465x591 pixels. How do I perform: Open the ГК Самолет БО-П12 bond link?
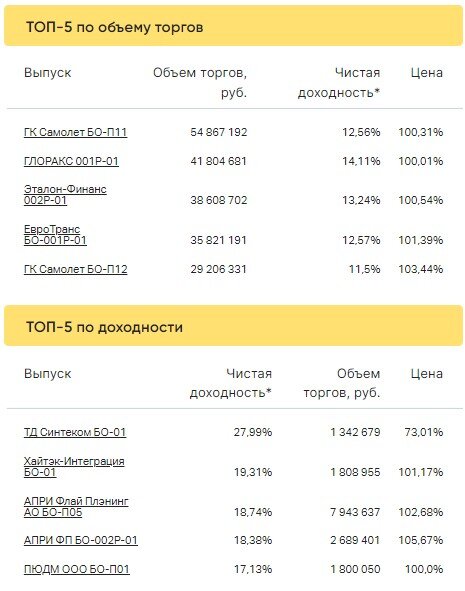(75, 269)
